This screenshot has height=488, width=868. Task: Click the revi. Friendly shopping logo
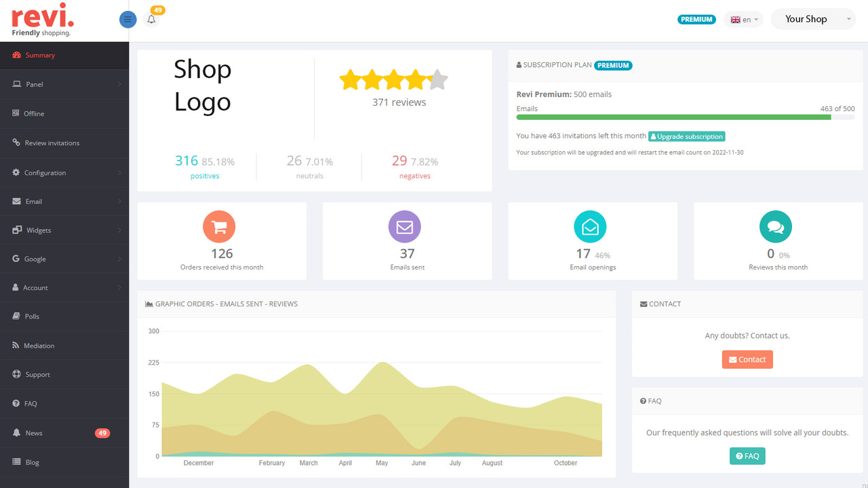42,20
